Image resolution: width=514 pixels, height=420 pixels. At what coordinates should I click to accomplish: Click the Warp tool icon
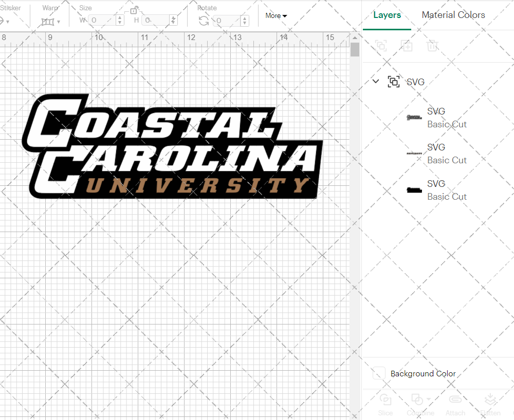coord(49,21)
